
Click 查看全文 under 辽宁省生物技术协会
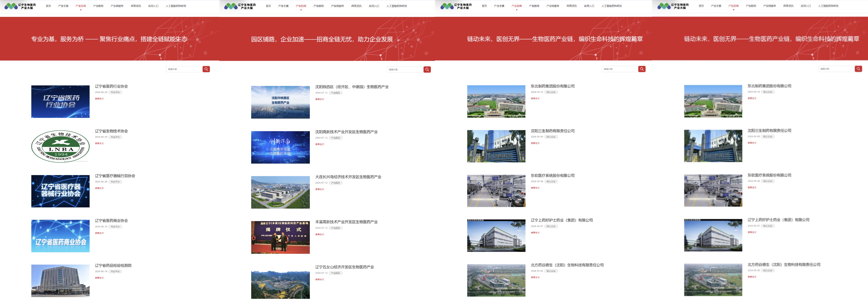point(99,143)
